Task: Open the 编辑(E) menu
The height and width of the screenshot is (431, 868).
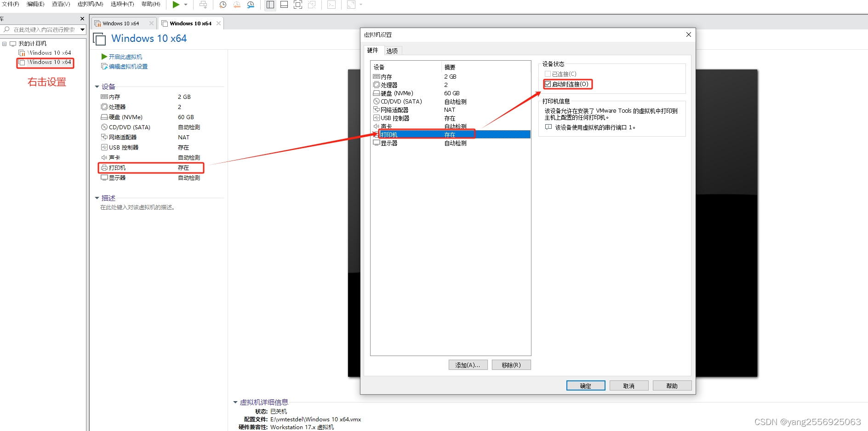Action: 35,4
